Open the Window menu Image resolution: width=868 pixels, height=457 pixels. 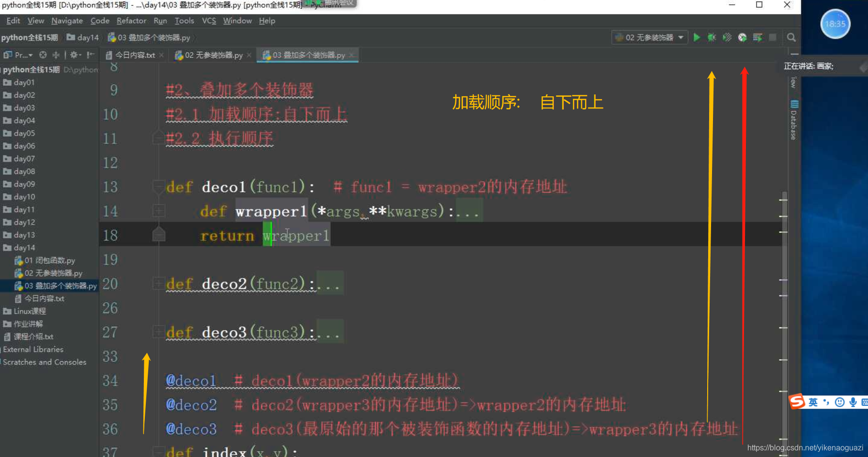[x=237, y=21]
